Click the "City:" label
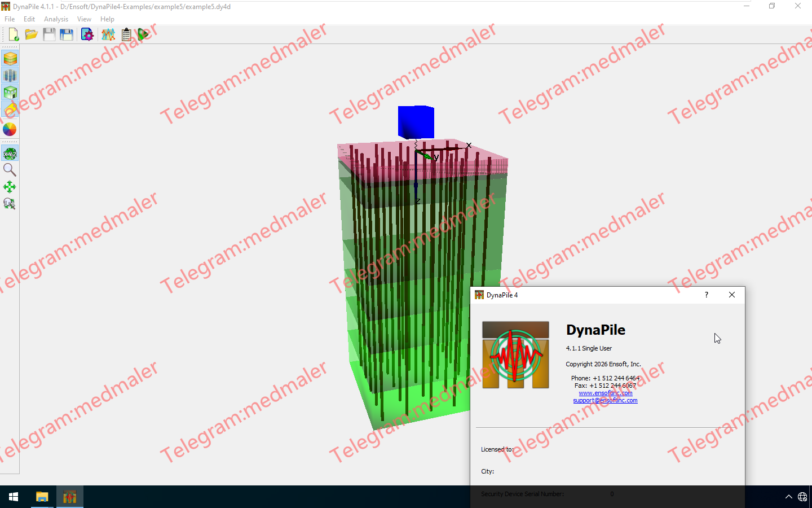Screen dimensions: 812x508 click(x=487, y=471)
